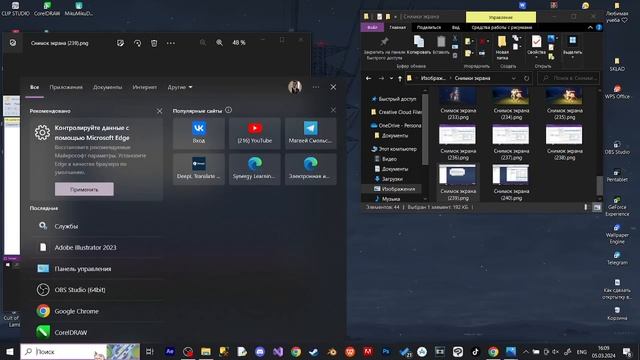Select Быстрый доступ in Explorer tree
640x360 pixels.
(x=394, y=99)
